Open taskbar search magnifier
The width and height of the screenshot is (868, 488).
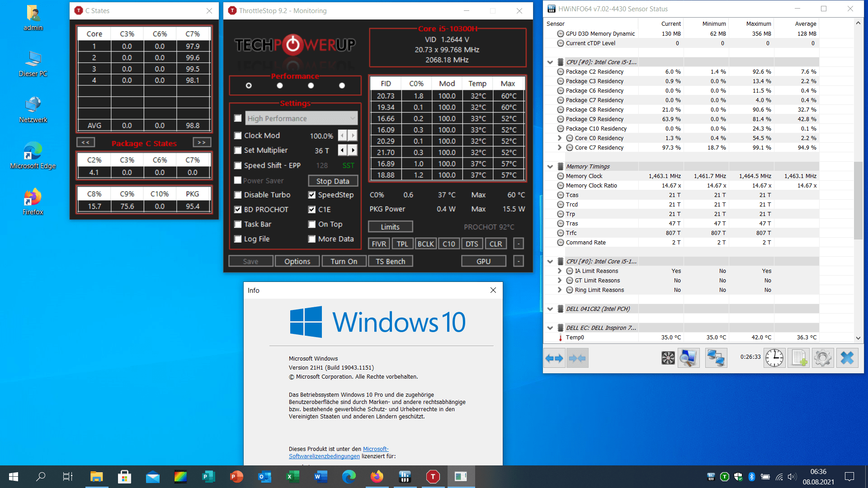41,477
